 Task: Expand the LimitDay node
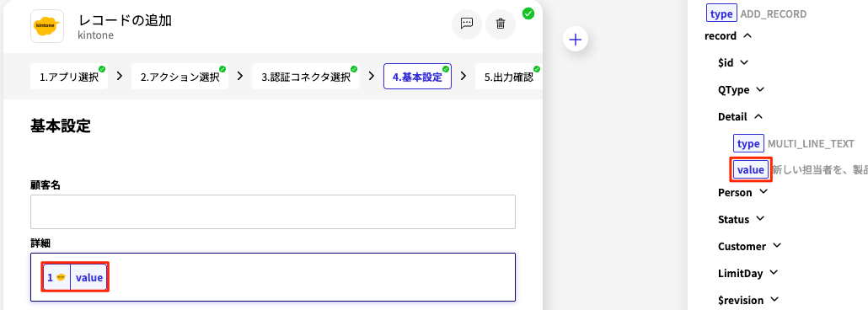pyautogui.click(x=774, y=273)
